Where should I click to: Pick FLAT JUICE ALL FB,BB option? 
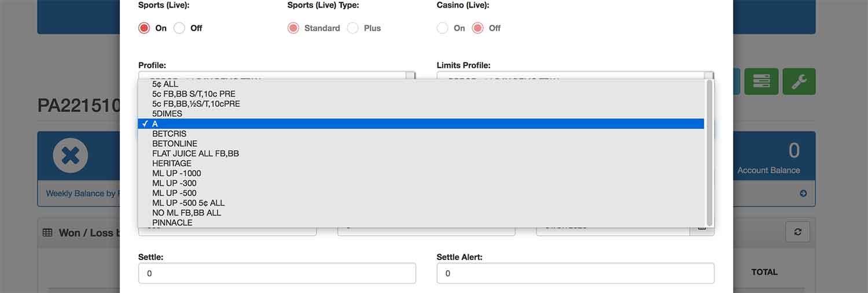pyautogui.click(x=196, y=154)
